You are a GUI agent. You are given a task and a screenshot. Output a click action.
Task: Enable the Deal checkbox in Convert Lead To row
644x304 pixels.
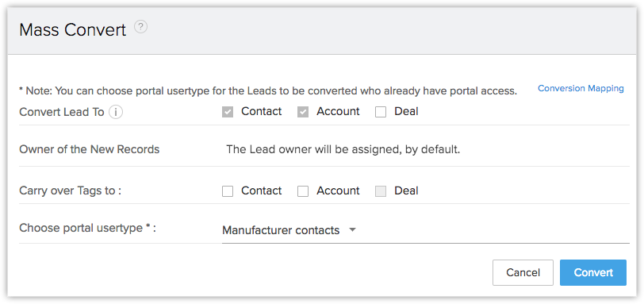[x=381, y=112]
